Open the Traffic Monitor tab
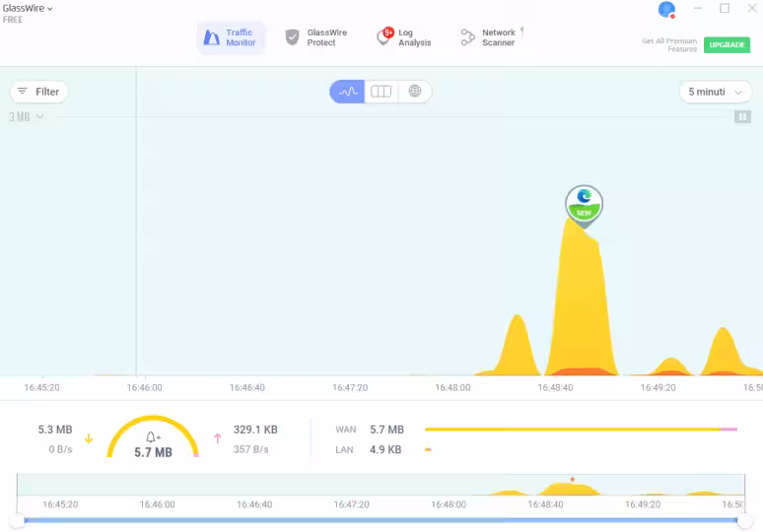 pyautogui.click(x=230, y=37)
